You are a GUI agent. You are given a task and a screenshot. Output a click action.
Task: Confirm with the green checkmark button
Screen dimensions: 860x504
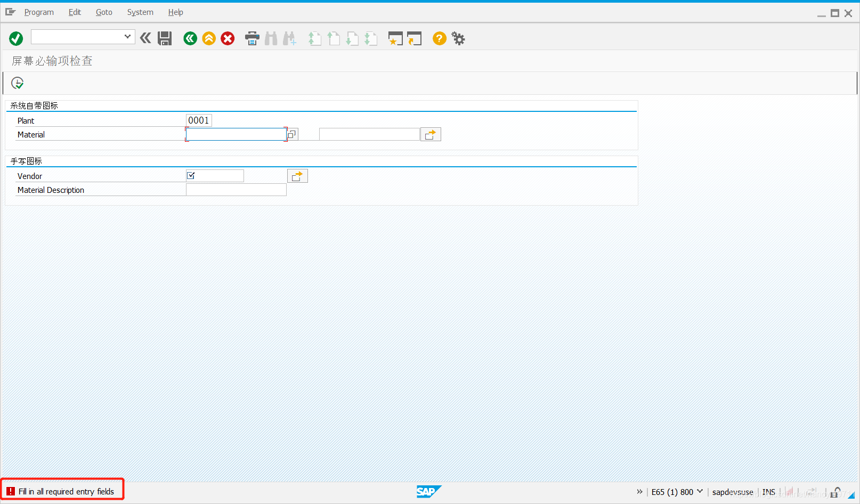tap(16, 38)
